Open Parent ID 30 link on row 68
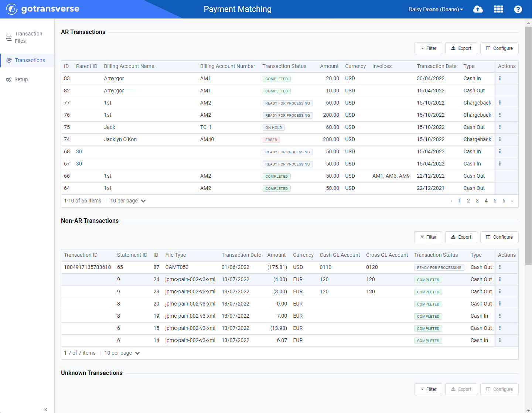The height and width of the screenshot is (413, 532). [x=79, y=151]
